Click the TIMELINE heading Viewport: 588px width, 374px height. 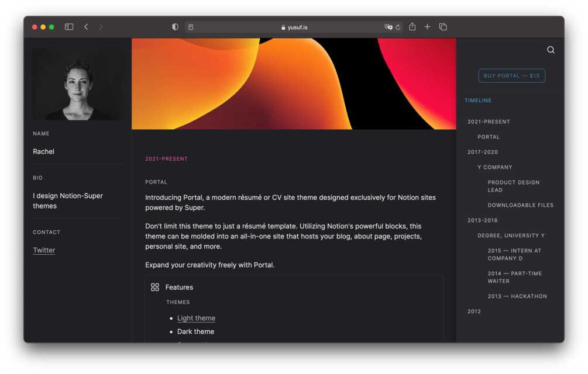478,101
